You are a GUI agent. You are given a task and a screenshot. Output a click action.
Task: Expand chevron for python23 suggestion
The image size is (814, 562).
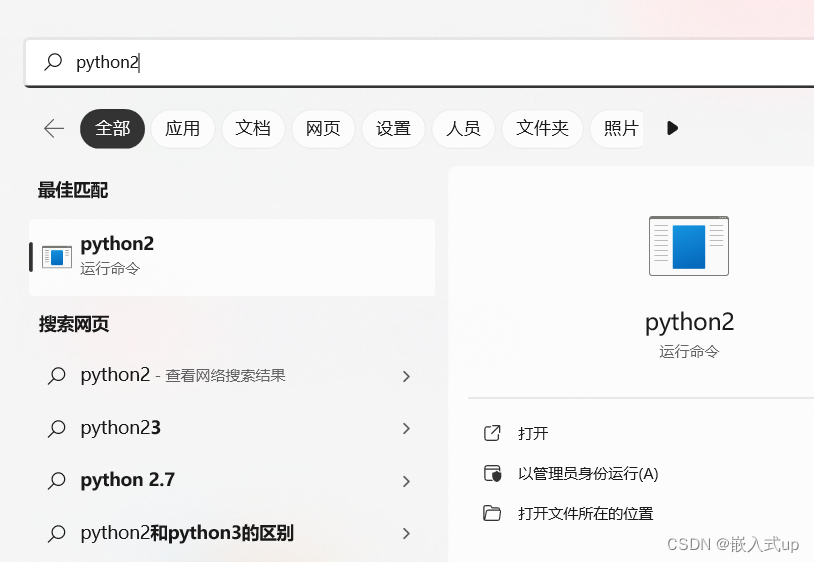tap(406, 429)
